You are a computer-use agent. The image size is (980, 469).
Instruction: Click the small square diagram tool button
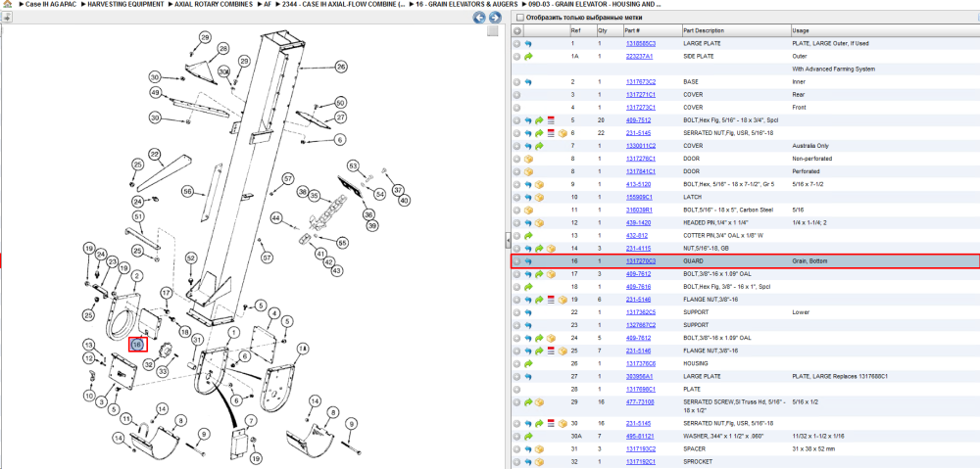coord(493,31)
